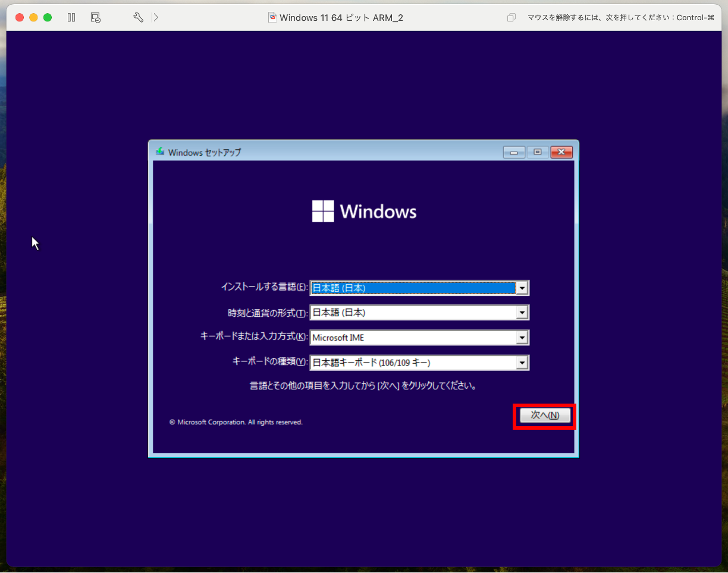
Task: Click the 次へ(N) button
Action: point(545,415)
